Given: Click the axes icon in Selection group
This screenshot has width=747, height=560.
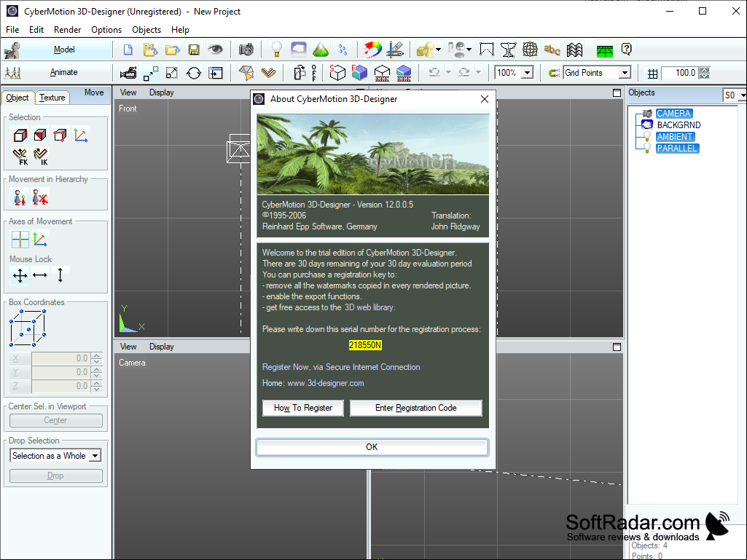Looking at the screenshot, I should click(80, 135).
